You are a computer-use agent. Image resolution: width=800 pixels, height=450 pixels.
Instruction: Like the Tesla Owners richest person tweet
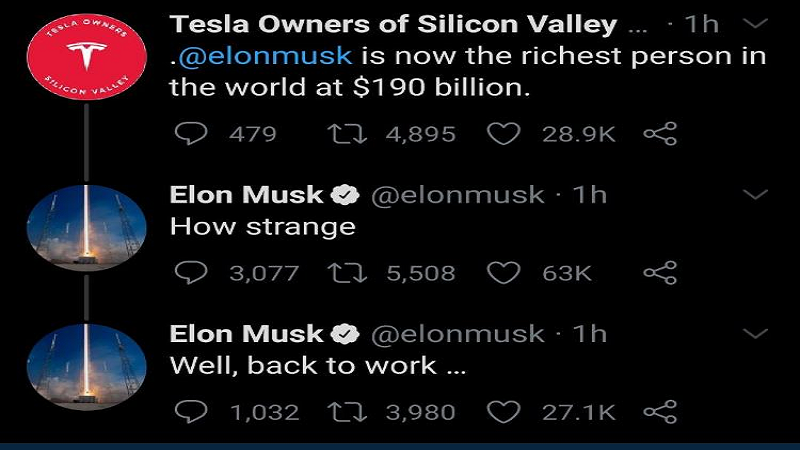503,134
